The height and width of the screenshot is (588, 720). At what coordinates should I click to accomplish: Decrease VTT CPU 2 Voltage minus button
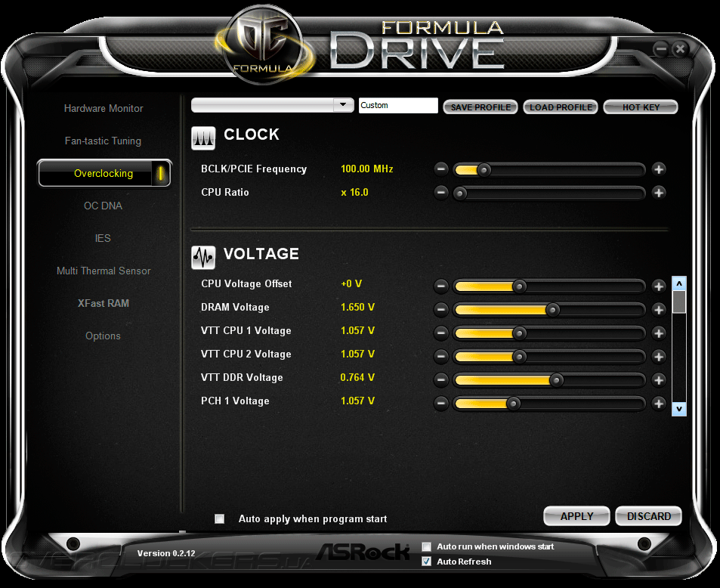(x=440, y=357)
